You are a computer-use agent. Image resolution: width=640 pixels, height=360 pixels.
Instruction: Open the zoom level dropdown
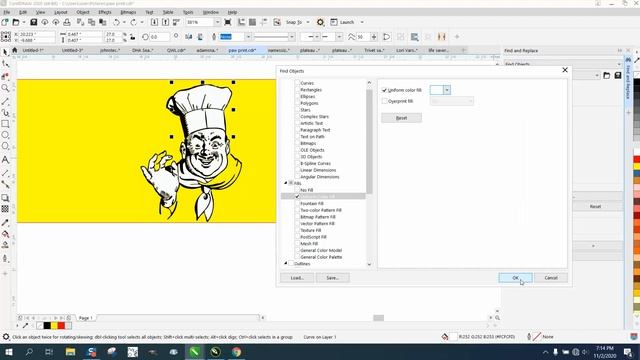pos(217,22)
